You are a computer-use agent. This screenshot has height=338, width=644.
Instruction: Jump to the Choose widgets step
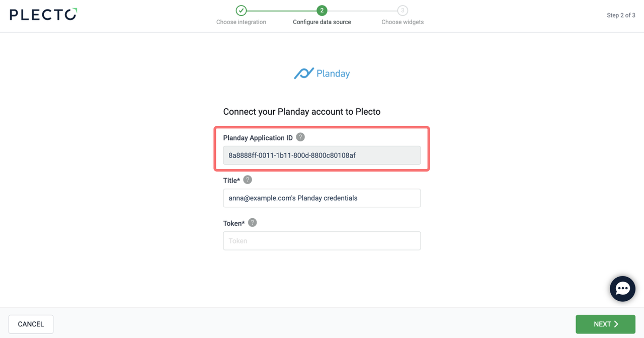tap(403, 22)
